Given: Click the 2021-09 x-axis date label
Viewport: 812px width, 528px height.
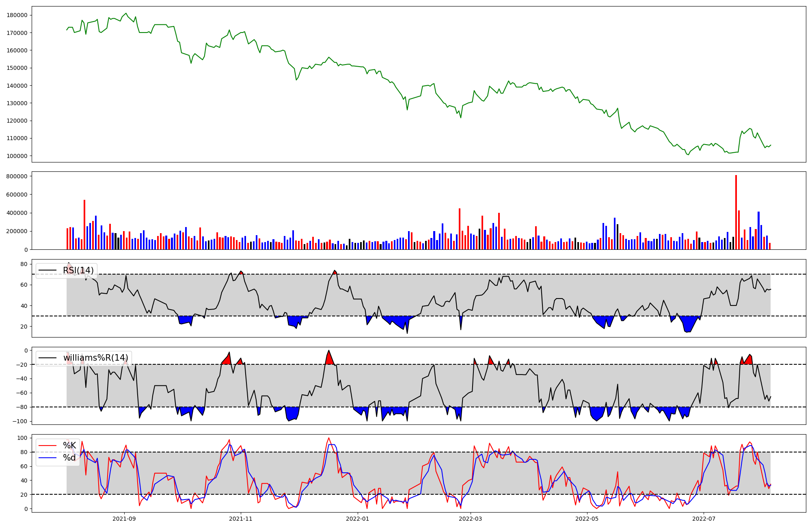Looking at the screenshot, I should [124, 519].
